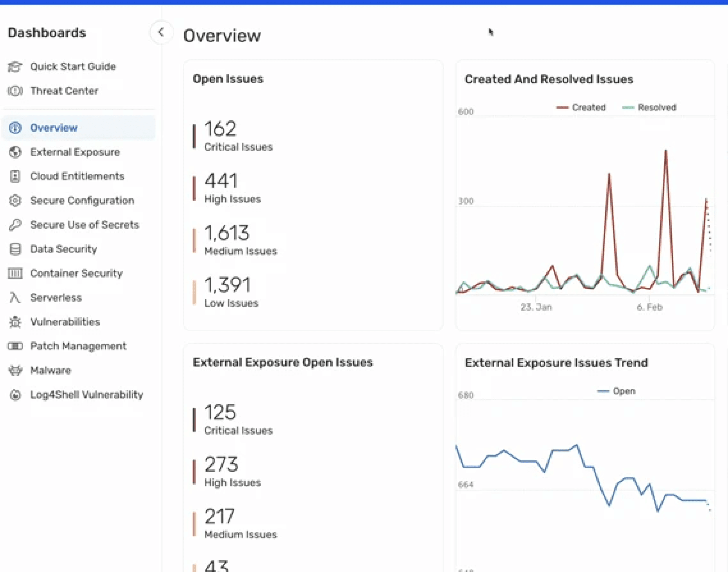The height and width of the screenshot is (572, 728).
Task: Select the Overview sidebar item
Action: tap(79, 128)
